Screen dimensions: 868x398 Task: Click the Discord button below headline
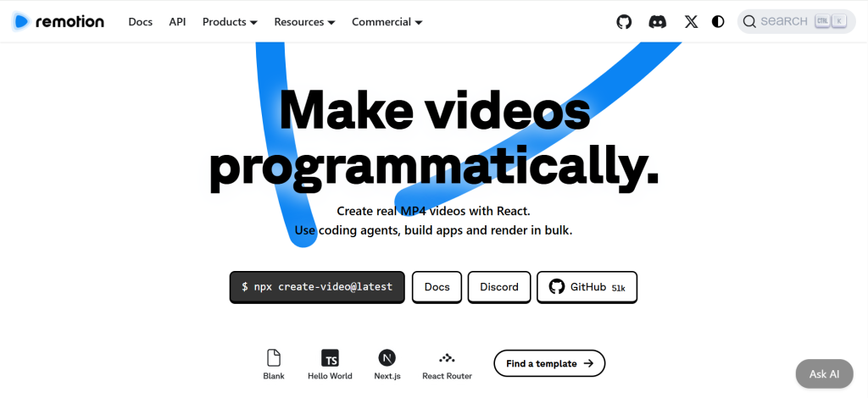498,287
